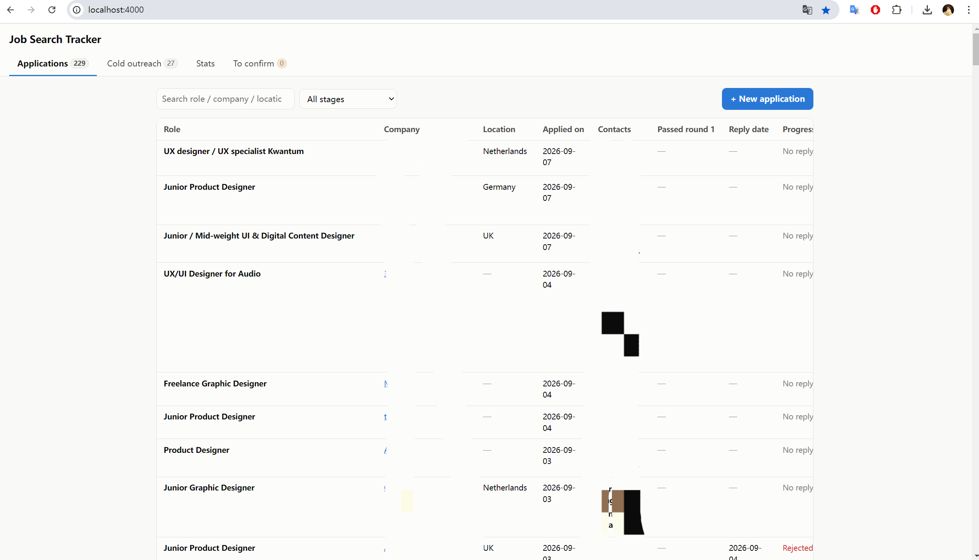Click the 'Reply date' column header

tap(748, 129)
